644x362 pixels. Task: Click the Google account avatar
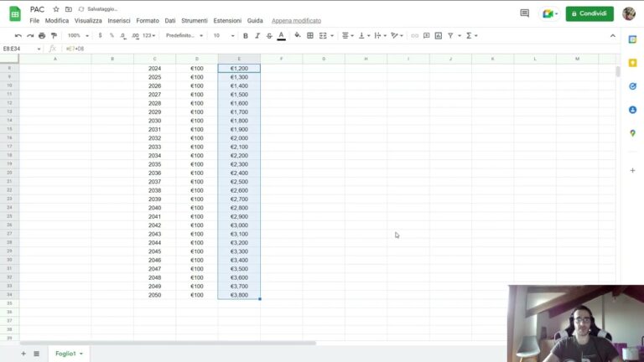[629, 13]
